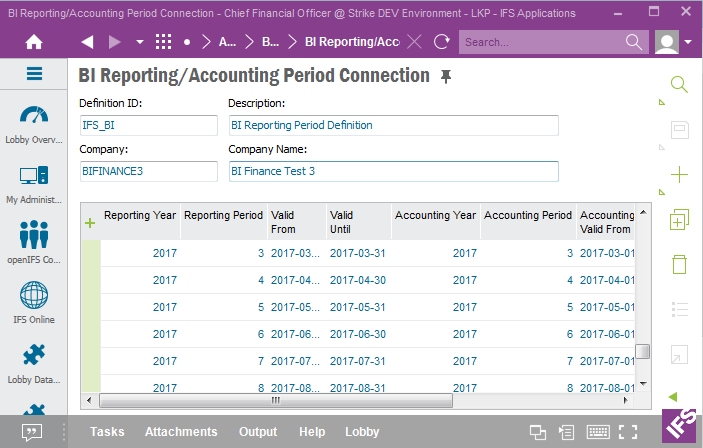Go back using the left arrow

point(87,42)
